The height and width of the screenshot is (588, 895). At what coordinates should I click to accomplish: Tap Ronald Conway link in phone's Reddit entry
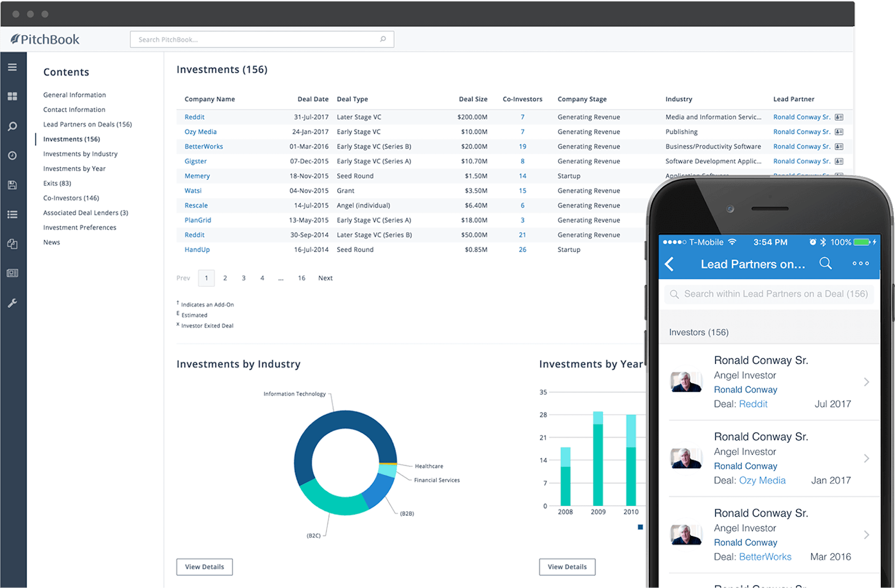click(x=746, y=390)
